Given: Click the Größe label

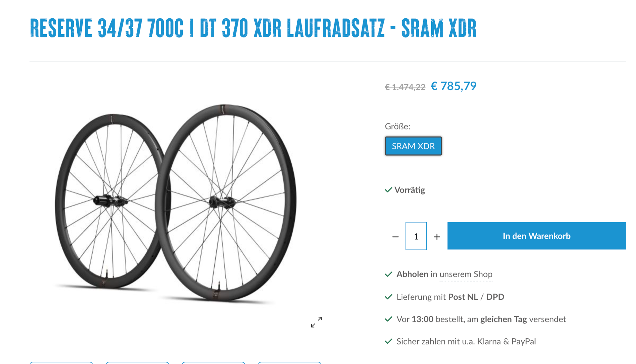Looking at the screenshot, I should coord(397,126).
